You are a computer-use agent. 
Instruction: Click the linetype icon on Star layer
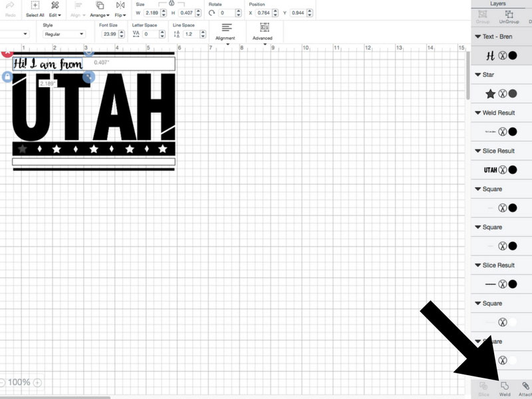[x=503, y=94]
